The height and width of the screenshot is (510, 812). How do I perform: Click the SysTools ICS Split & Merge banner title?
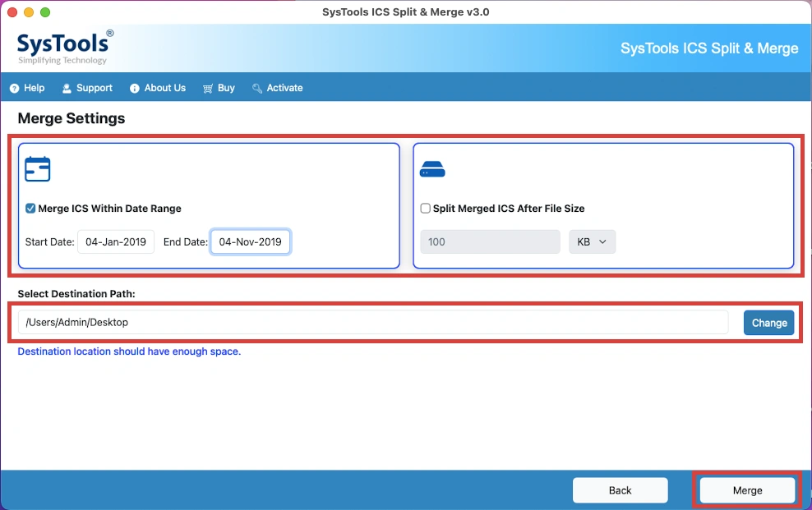(x=709, y=48)
